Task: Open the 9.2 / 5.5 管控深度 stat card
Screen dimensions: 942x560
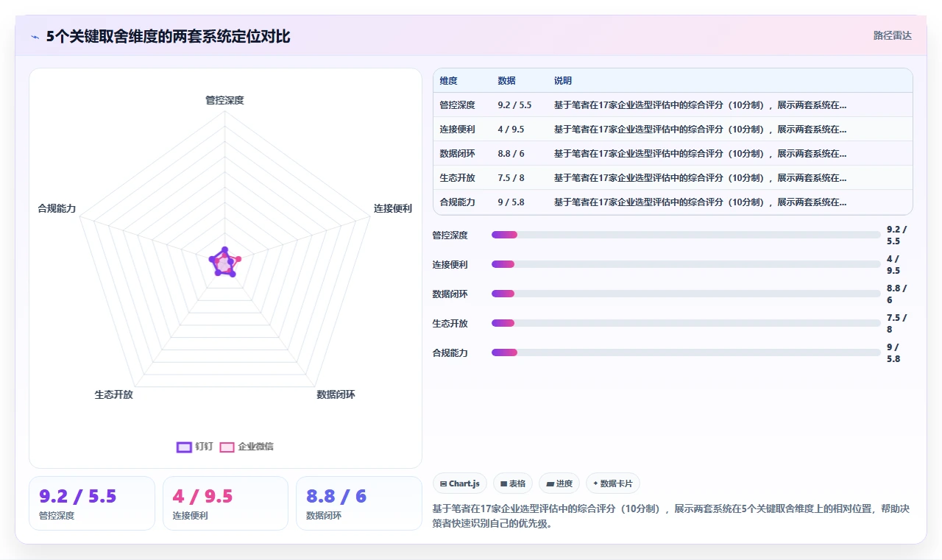Action: pyautogui.click(x=92, y=503)
